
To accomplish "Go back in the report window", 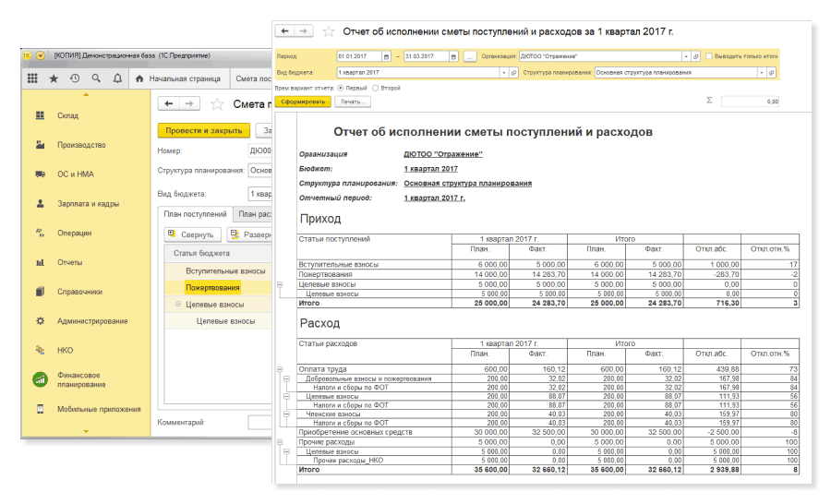I will 284,31.
